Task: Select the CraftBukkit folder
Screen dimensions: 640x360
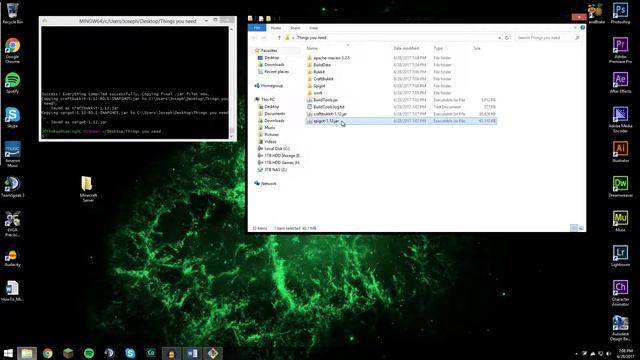Action: click(323, 79)
